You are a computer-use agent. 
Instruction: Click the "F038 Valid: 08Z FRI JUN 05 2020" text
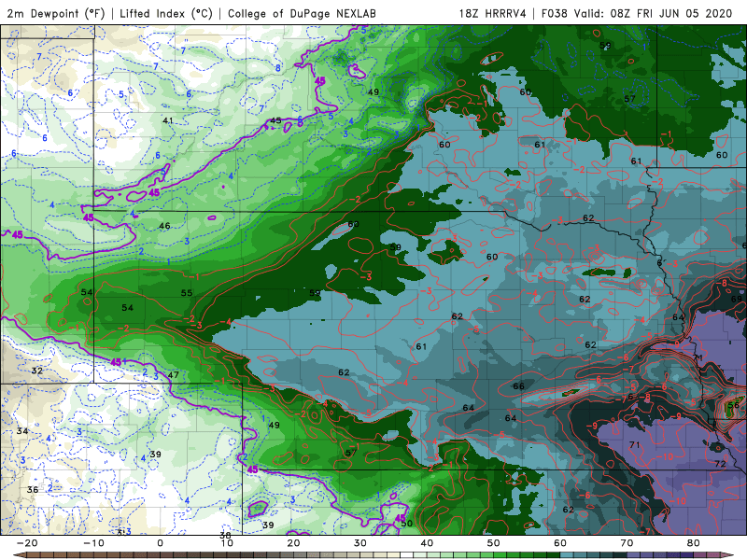637,13
